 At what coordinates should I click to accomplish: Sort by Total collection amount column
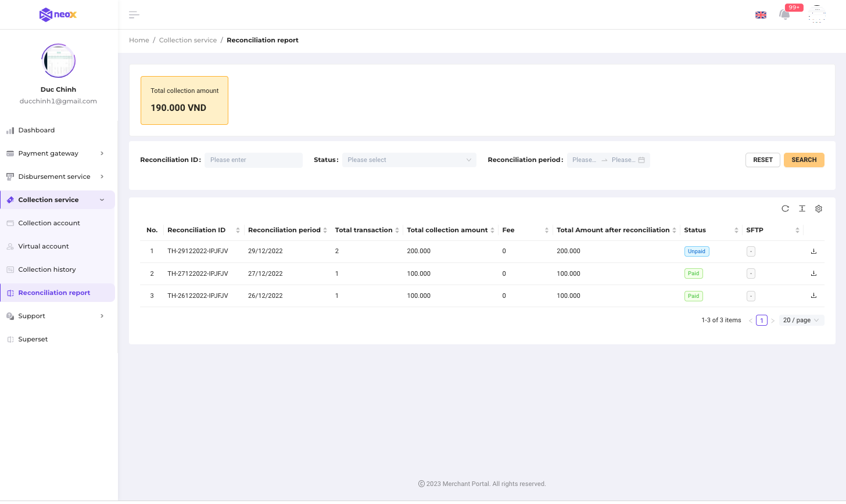492,231
